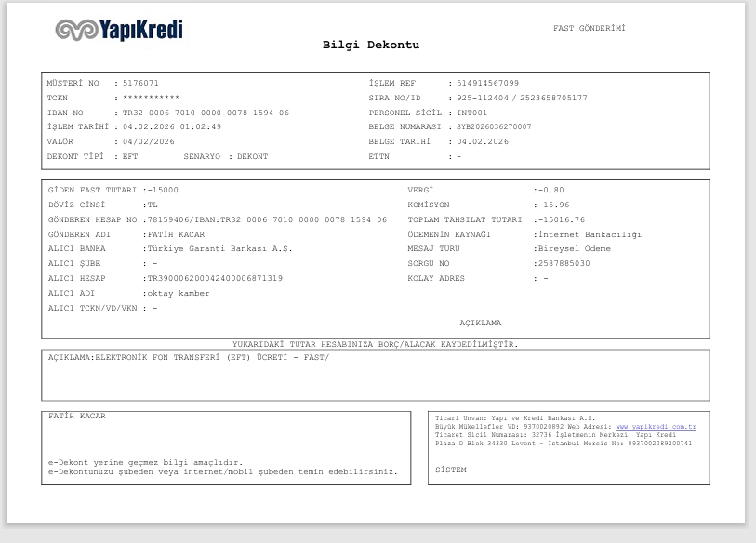Select the ALICI TCKN/VD/VKN label
This screenshot has width=756, height=543.
click(93, 308)
